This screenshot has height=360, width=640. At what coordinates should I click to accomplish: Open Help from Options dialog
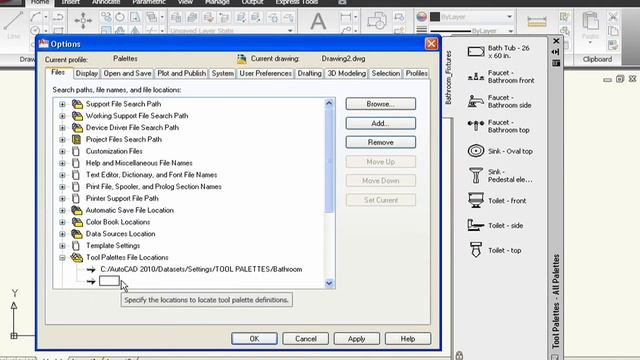408,339
